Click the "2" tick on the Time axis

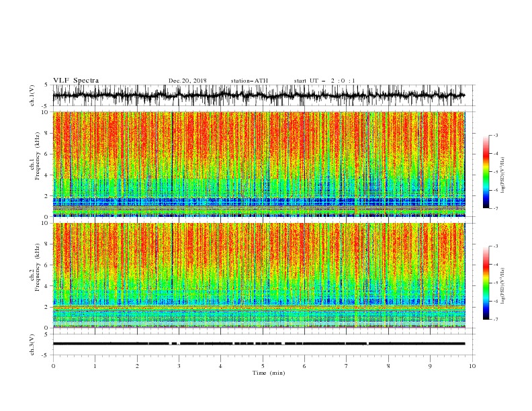pos(137,366)
